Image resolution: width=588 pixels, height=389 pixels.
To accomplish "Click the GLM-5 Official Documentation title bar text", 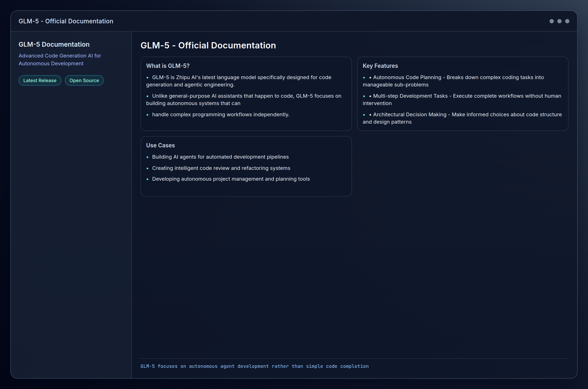I will point(66,21).
